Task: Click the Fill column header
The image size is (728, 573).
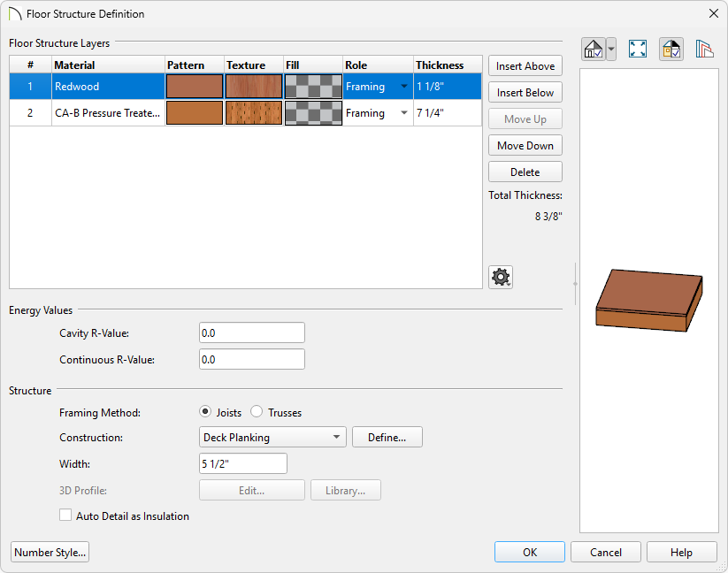Action: point(313,65)
